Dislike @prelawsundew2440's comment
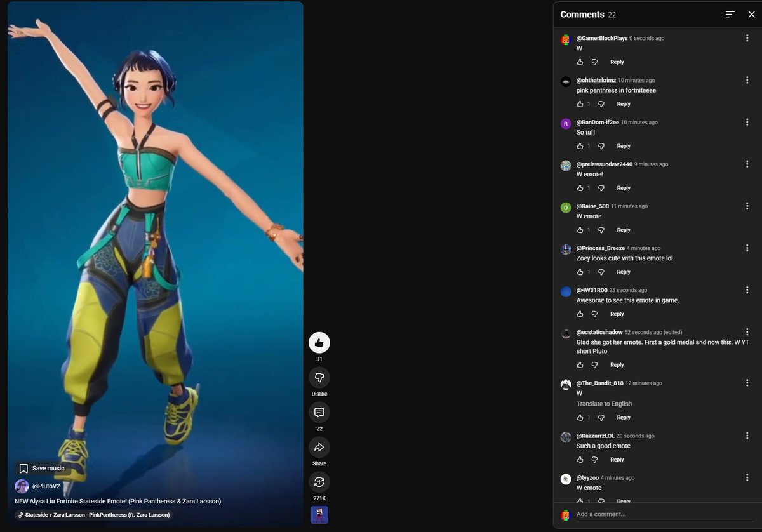 [x=601, y=188]
